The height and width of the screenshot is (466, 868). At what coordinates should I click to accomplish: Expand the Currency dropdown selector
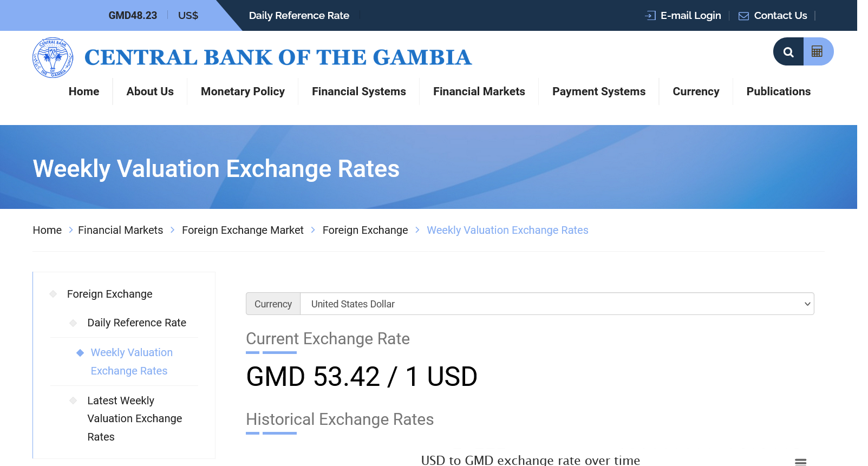[557, 304]
